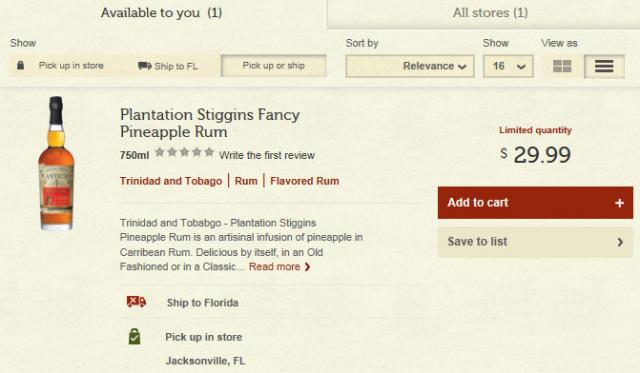
Task: Open the Trinidad and Tobago category link
Action: tap(171, 181)
